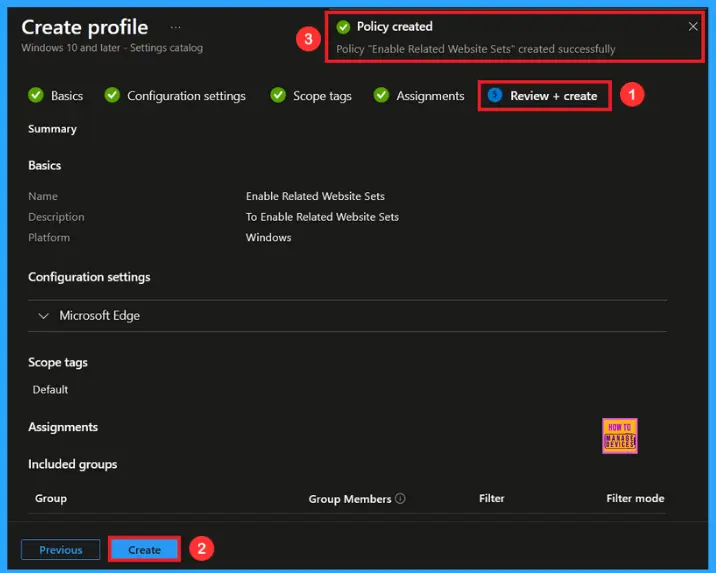Click the name value Enable Related Website Sets
716x573 pixels.
[315, 196]
